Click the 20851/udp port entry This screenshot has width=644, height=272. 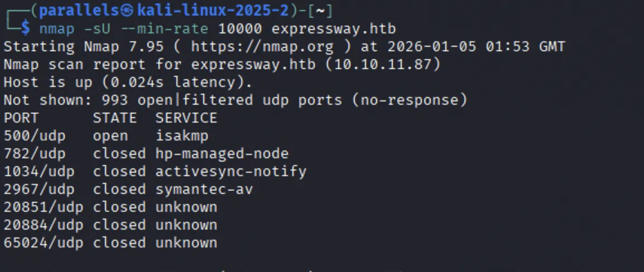[44, 207]
